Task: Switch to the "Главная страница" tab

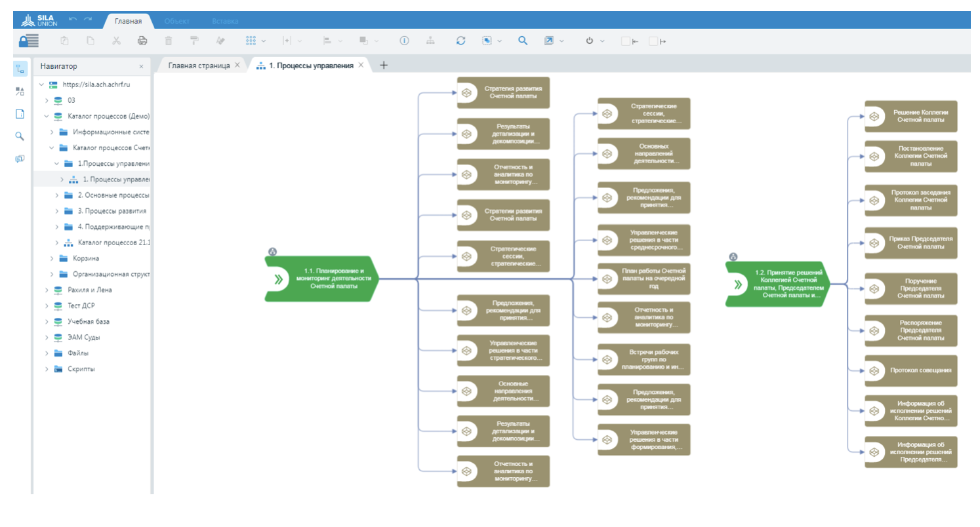Action: tap(199, 66)
